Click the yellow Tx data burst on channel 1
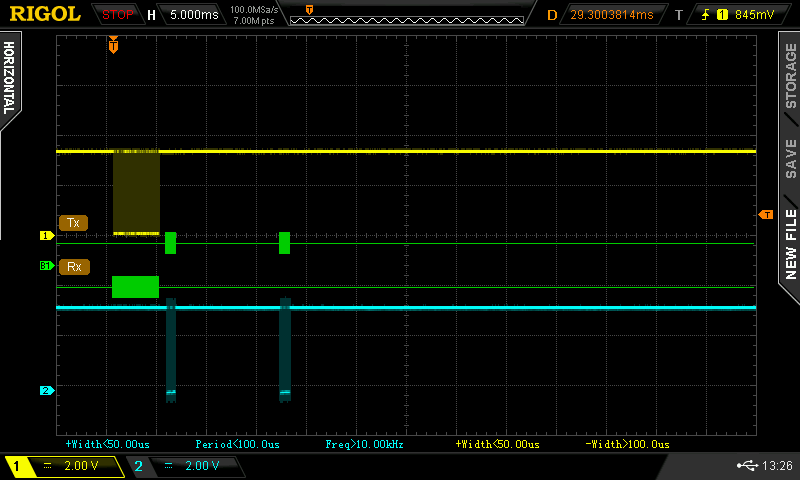 click(136, 193)
